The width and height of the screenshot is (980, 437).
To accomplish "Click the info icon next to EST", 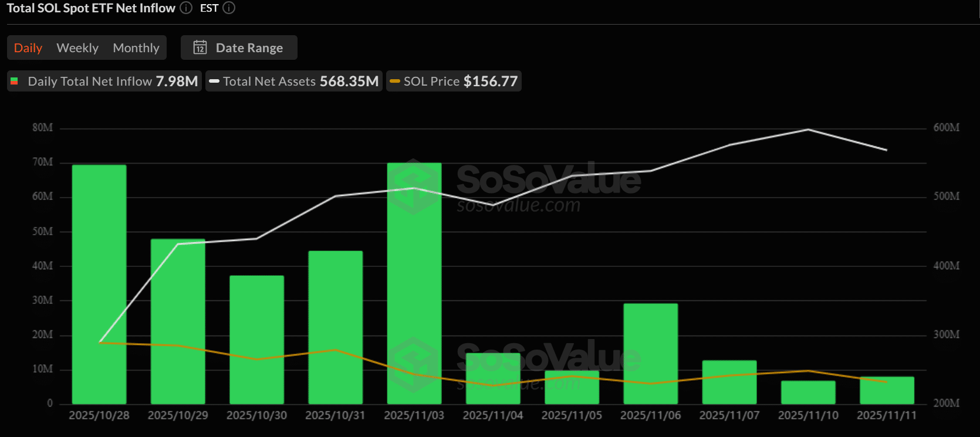I will point(229,8).
